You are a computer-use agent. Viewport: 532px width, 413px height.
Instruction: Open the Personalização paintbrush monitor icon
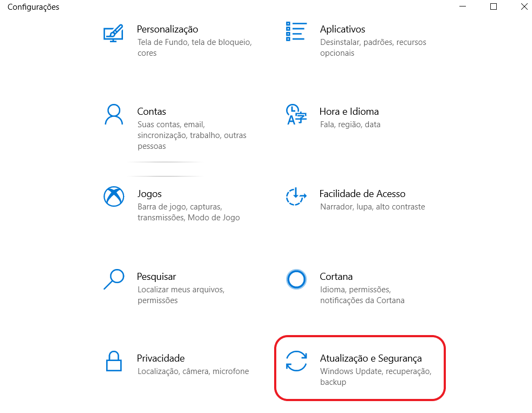click(x=113, y=33)
